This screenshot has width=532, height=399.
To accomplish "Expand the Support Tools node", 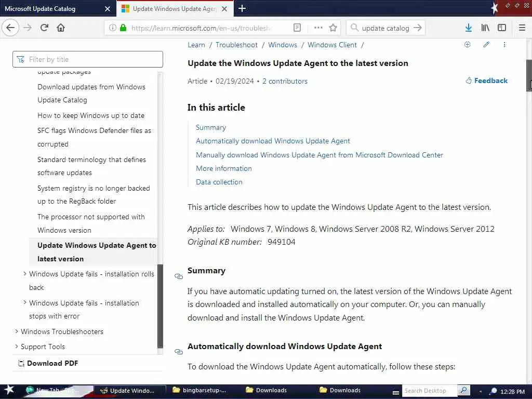I will click(16, 347).
